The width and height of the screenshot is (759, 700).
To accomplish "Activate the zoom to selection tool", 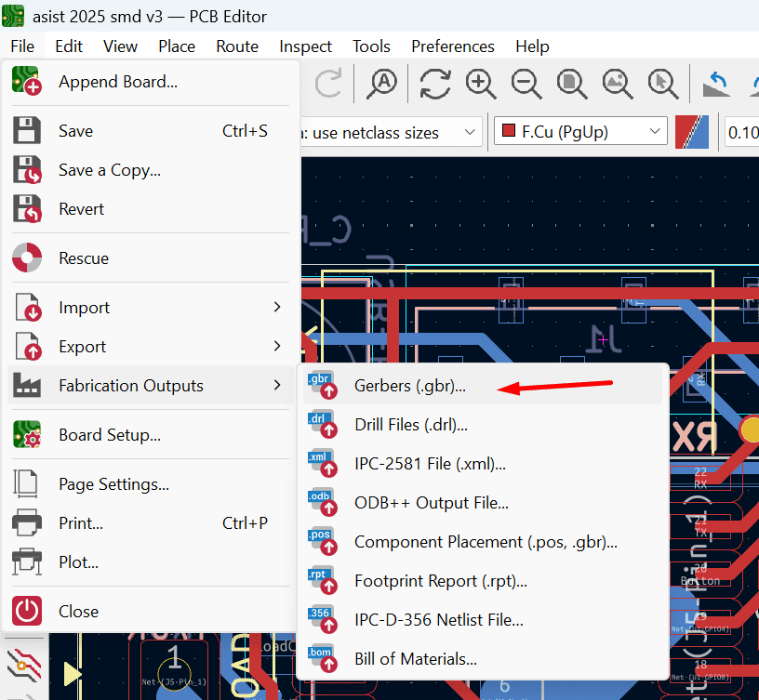I will tap(662, 84).
